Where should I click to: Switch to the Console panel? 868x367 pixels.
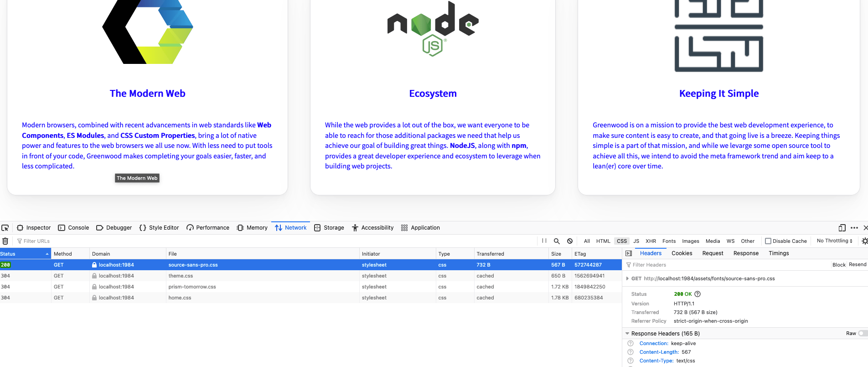[73, 228]
